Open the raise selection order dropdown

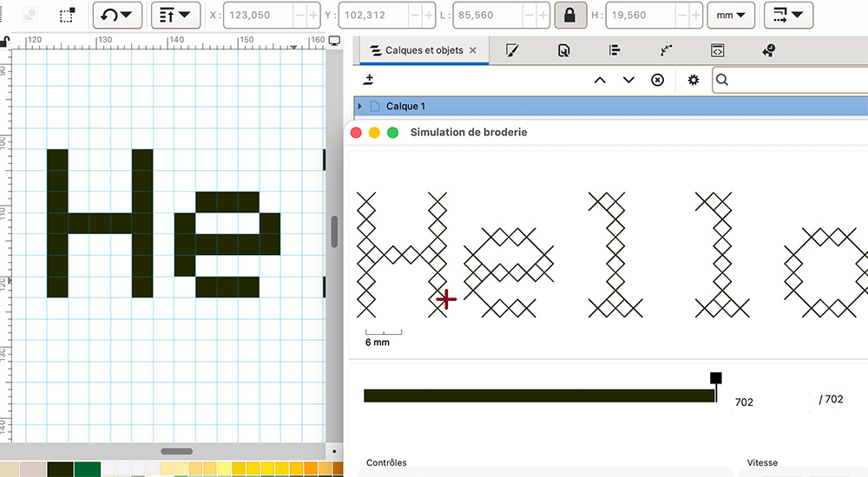(x=175, y=15)
